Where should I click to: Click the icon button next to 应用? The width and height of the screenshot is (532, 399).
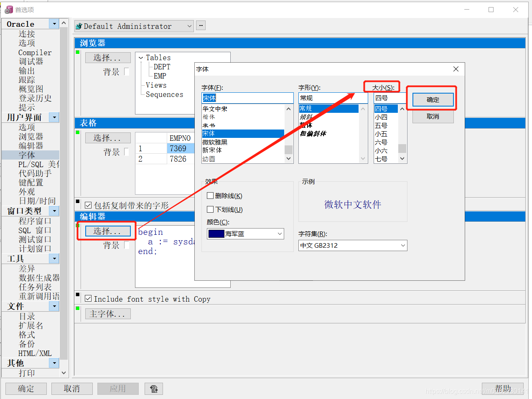tap(154, 389)
